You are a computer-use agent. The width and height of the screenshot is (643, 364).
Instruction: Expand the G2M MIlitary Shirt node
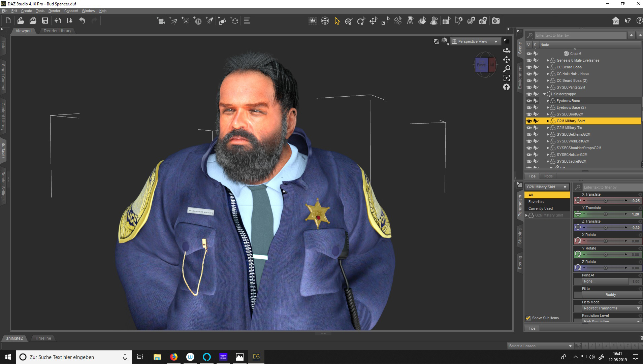[548, 121]
